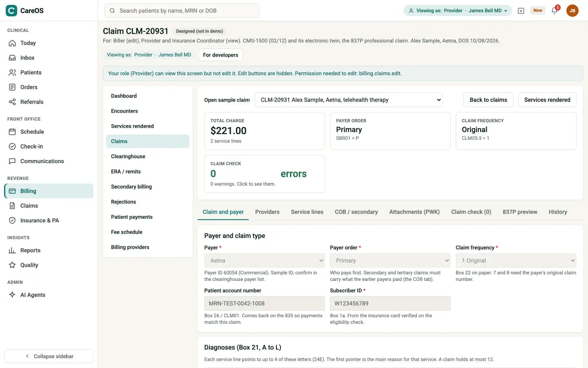Open Check-in via checkmark icon

tap(12, 146)
